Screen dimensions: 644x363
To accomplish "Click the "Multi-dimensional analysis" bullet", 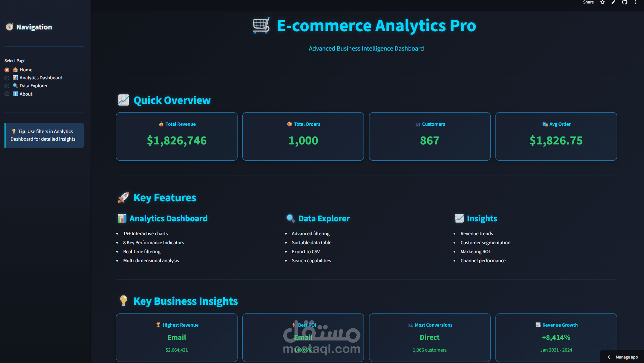I will tap(151, 260).
